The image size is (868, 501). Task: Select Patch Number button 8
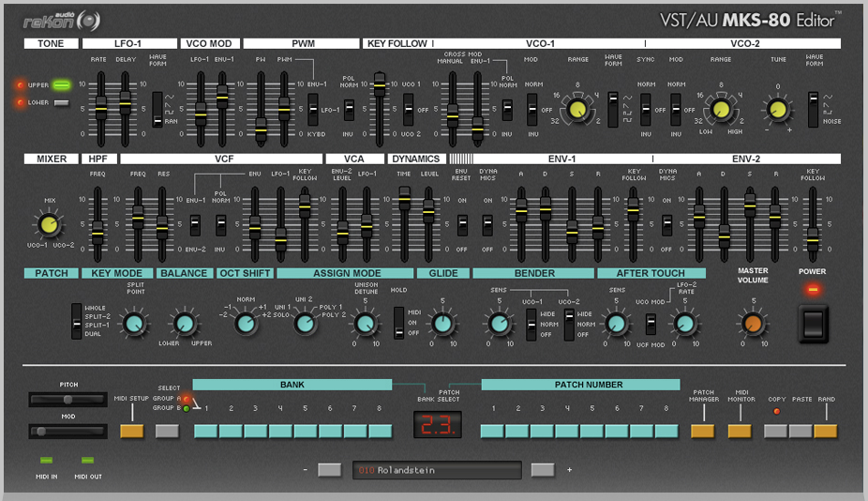[x=666, y=432]
